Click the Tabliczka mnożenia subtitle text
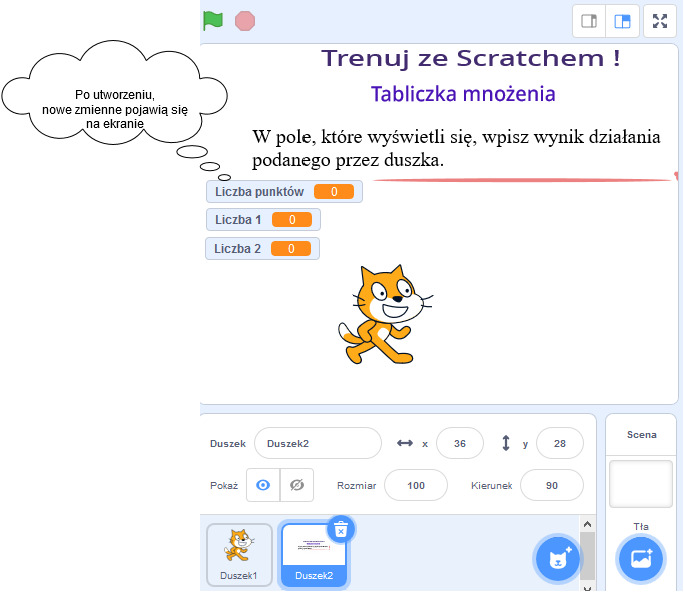This screenshot has width=684, height=592. pos(463,94)
